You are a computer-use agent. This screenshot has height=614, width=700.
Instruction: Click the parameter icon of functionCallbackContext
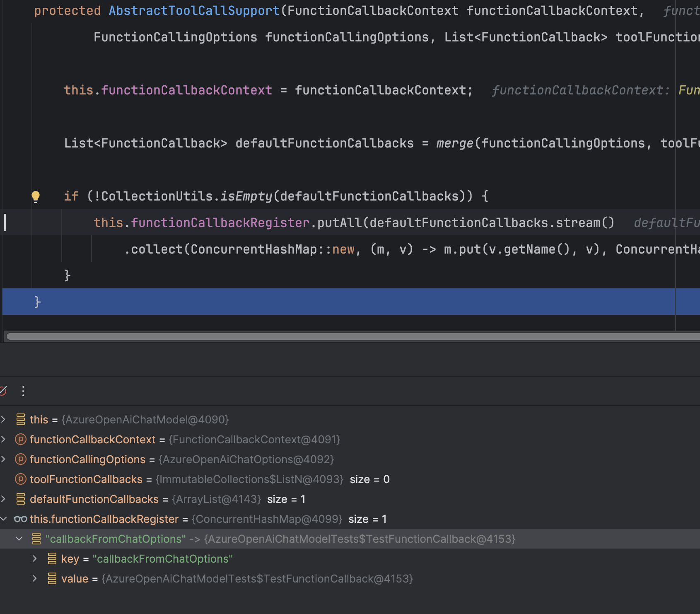pos(21,439)
